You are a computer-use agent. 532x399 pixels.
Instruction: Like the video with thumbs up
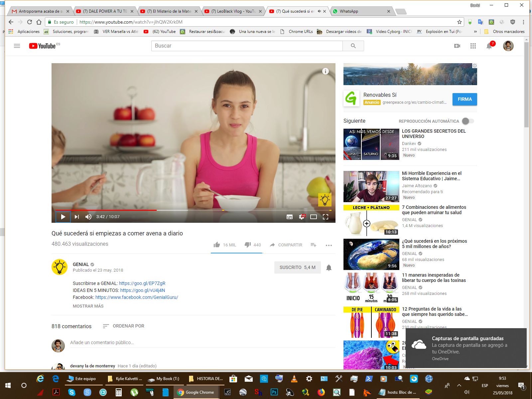[x=217, y=245]
